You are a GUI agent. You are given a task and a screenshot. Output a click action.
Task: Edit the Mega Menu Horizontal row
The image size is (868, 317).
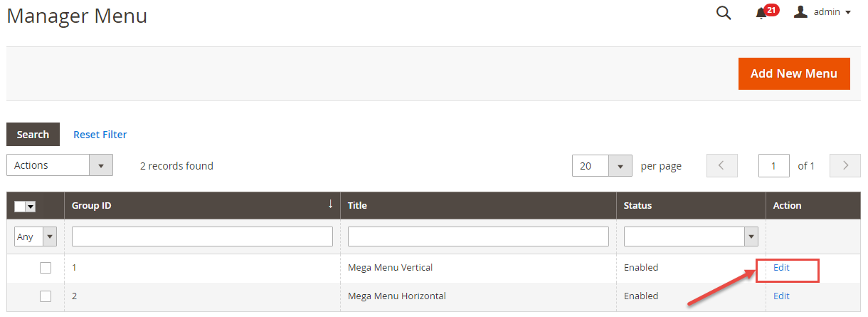781,296
